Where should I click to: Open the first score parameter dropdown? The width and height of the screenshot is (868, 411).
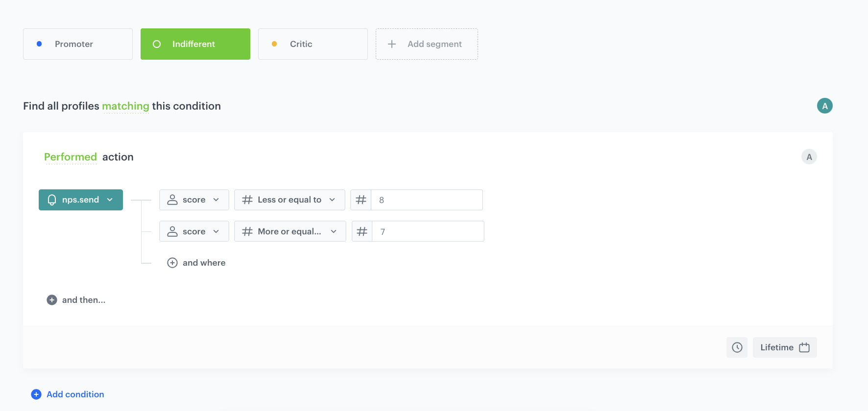(194, 200)
